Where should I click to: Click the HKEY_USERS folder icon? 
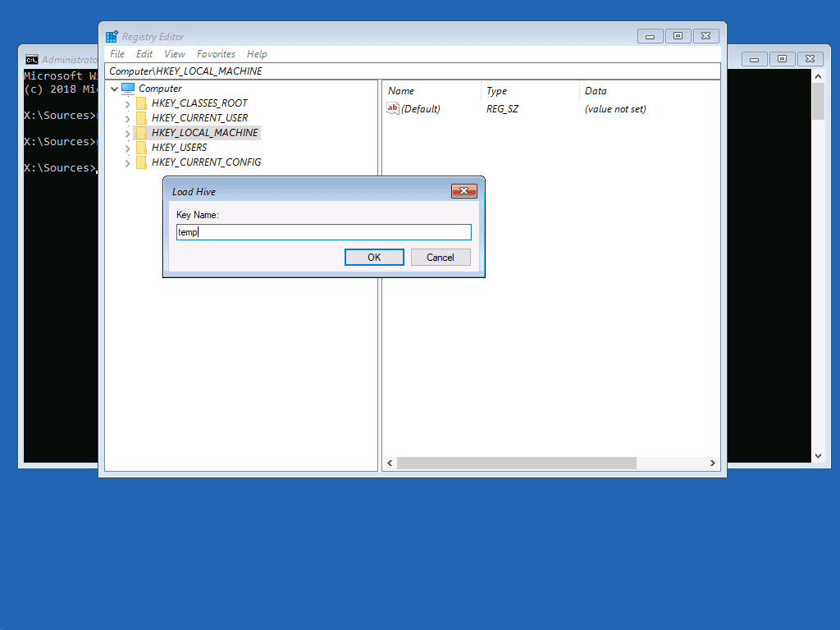(x=141, y=147)
